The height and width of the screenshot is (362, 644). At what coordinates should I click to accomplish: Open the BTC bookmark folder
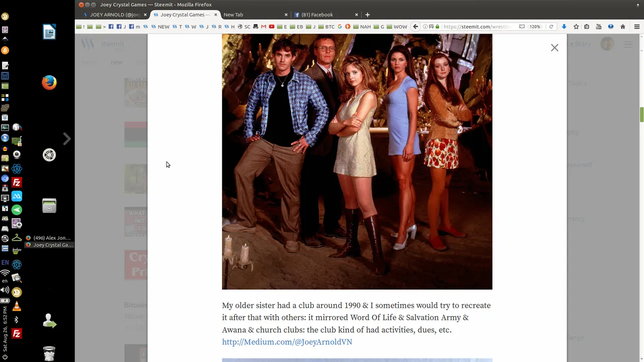click(x=327, y=27)
